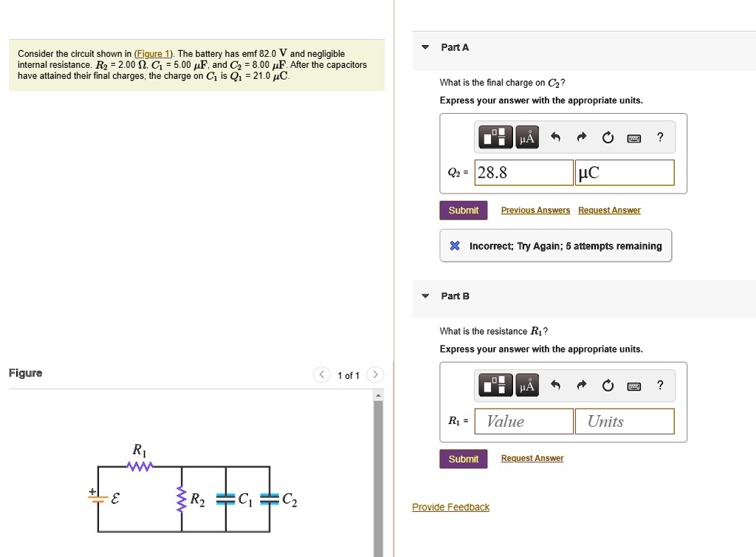Screen dimensions: 756x557
Task: Redo the entry in Part A toolbar
Action: pos(582,137)
